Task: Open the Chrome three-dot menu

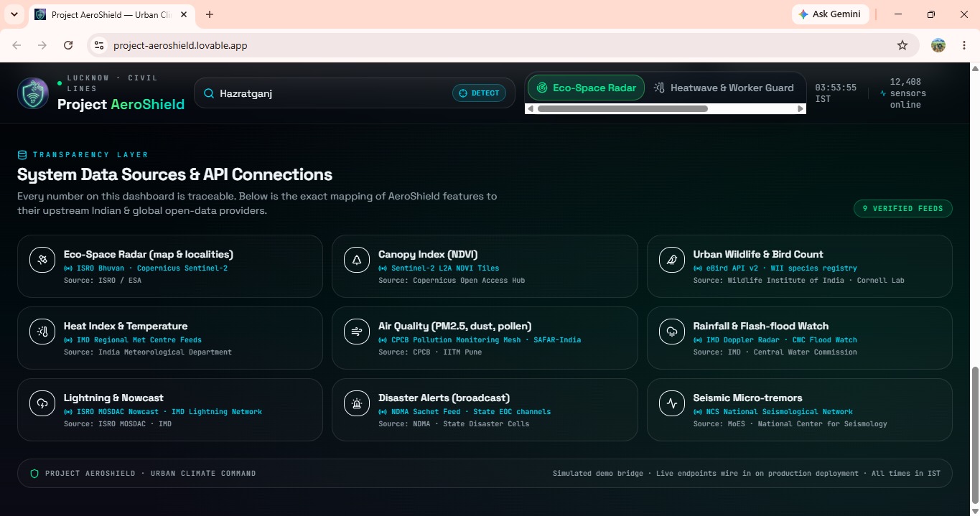Action: pos(964,45)
